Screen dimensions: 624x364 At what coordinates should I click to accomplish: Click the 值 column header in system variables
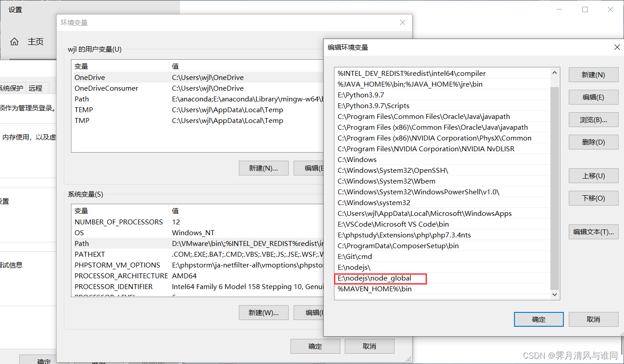246,211
